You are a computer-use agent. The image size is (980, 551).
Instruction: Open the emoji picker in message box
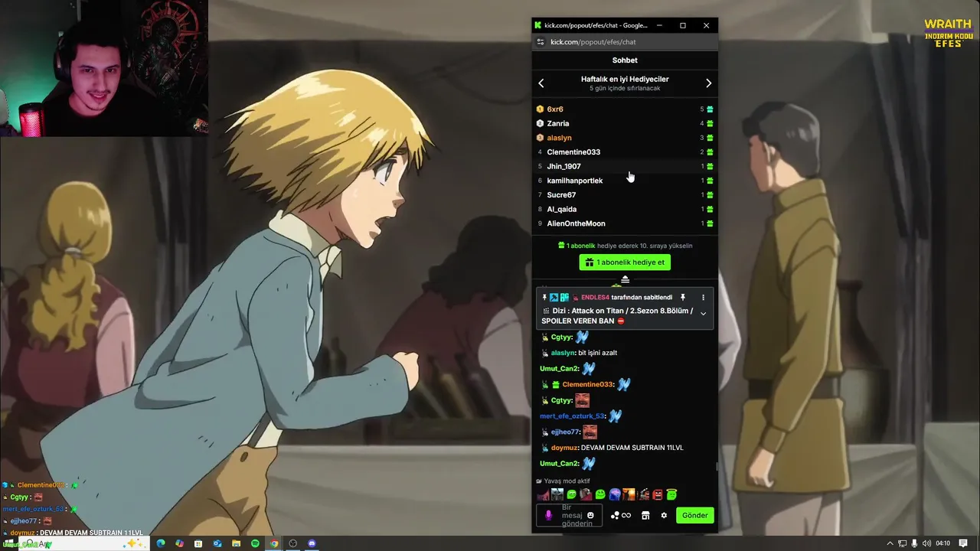click(x=590, y=515)
